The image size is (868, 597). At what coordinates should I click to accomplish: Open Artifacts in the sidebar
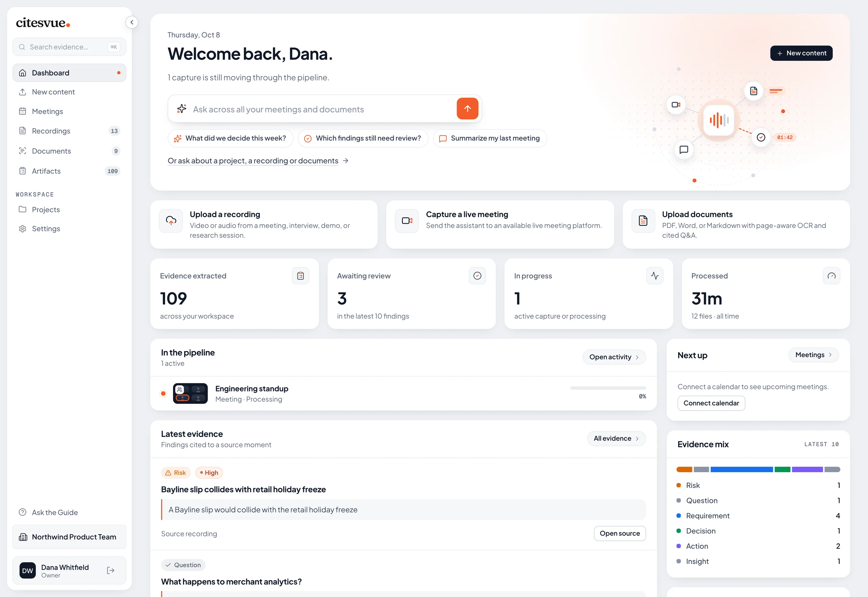point(69,171)
